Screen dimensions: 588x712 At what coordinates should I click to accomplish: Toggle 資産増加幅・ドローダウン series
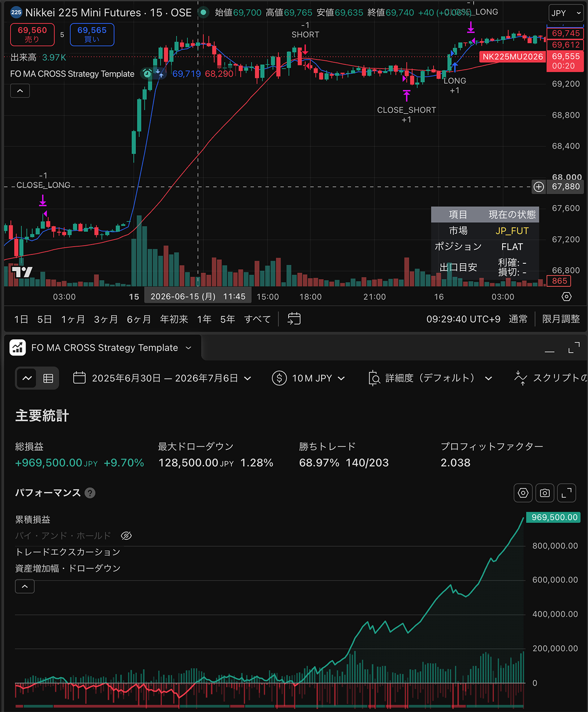pos(68,568)
